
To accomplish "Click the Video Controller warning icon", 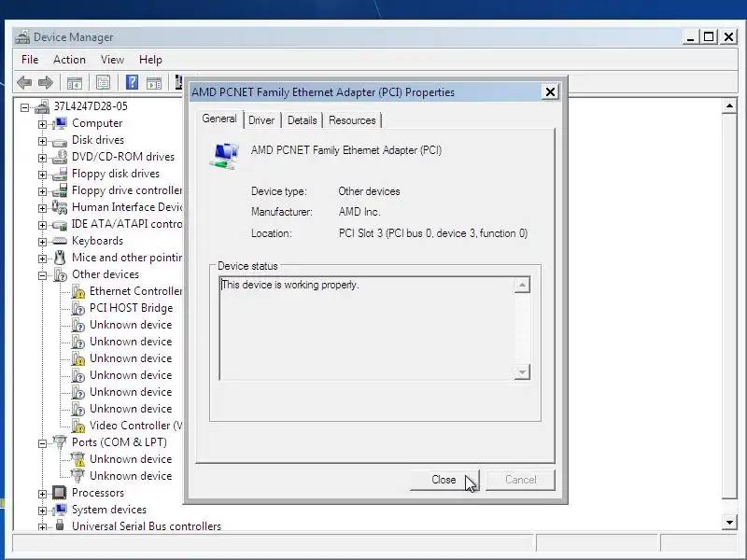I will click(x=78, y=426).
